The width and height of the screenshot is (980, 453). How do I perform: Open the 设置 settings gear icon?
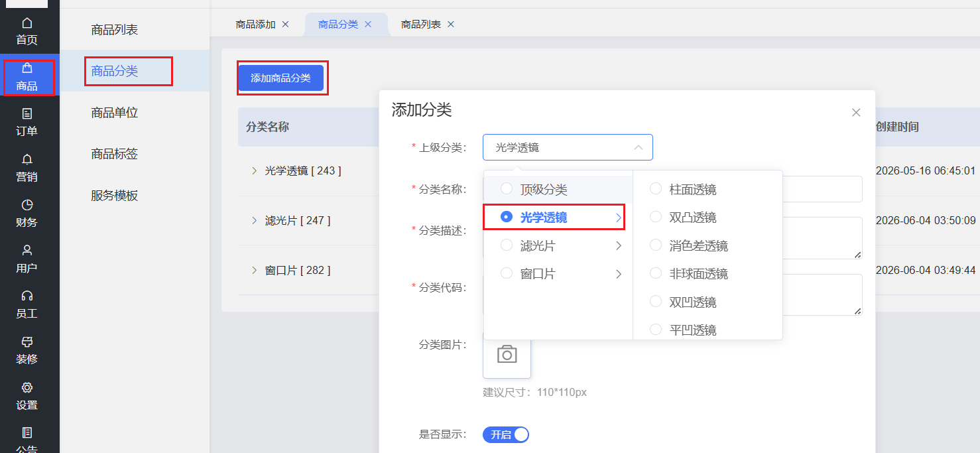pos(27,388)
